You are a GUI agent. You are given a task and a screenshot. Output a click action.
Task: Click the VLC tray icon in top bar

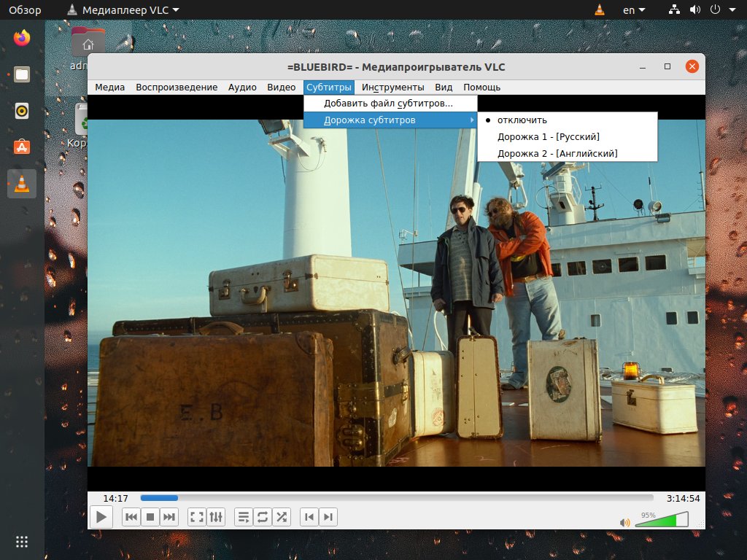coord(600,9)
